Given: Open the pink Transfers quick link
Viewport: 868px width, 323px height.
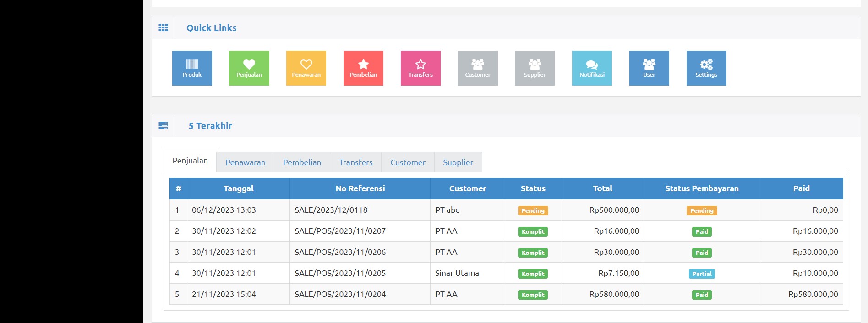Looking at the screenshot, I should coord(420,68).
